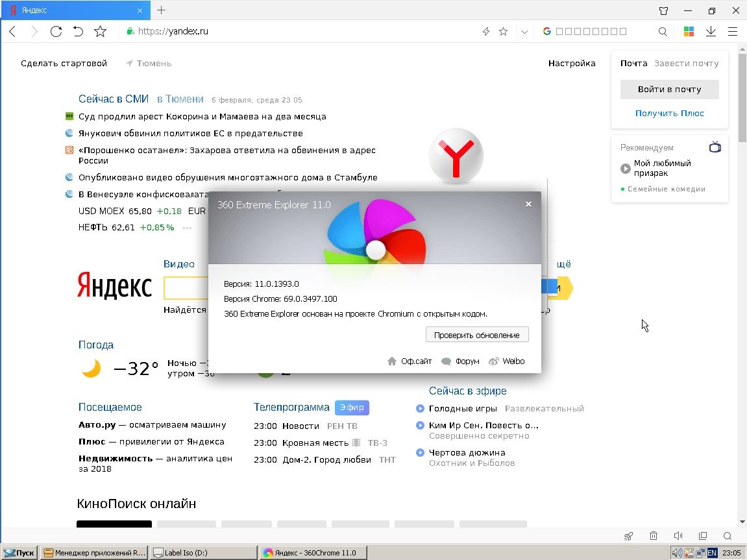Open the browser hamburger menu
The height and width of the screenshot is (560, 747).
click(733, 31)
